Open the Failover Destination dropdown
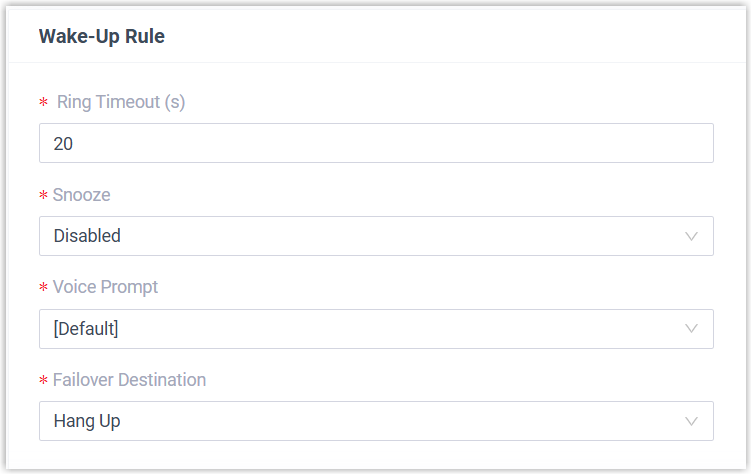Image resolution: width=752 pixels, height=475 pixels. [x=376, y=421]
